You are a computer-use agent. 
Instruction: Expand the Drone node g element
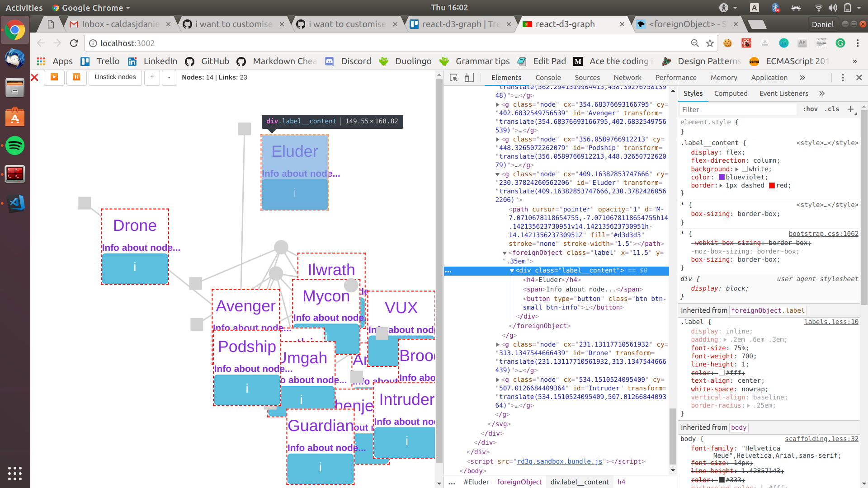[x=498, y=344]
